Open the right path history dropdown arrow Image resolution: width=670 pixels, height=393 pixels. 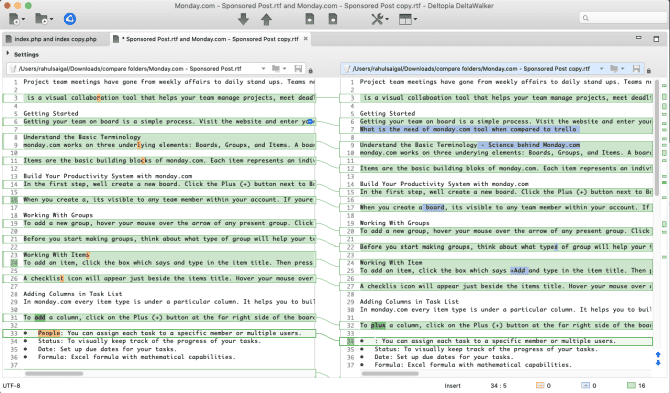pos(602,69)
